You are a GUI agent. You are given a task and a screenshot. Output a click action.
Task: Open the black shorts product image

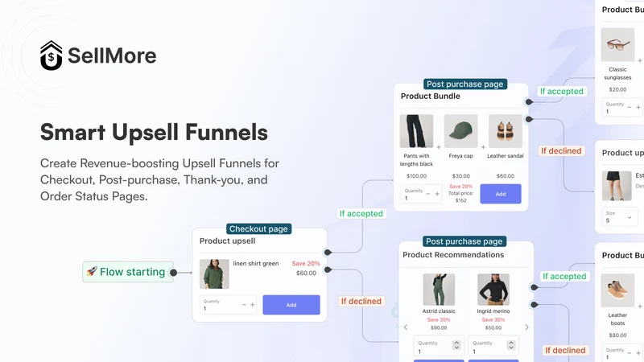[617, 186]
